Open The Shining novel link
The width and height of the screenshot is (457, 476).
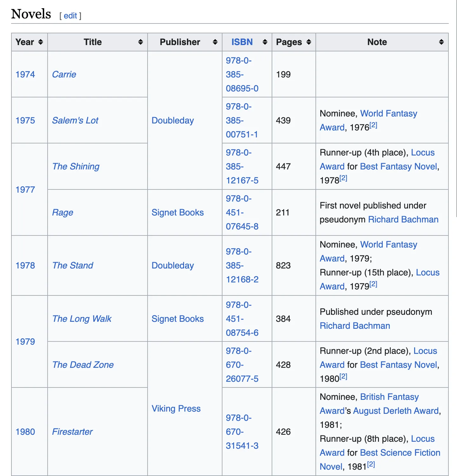(x=76, y=166)
